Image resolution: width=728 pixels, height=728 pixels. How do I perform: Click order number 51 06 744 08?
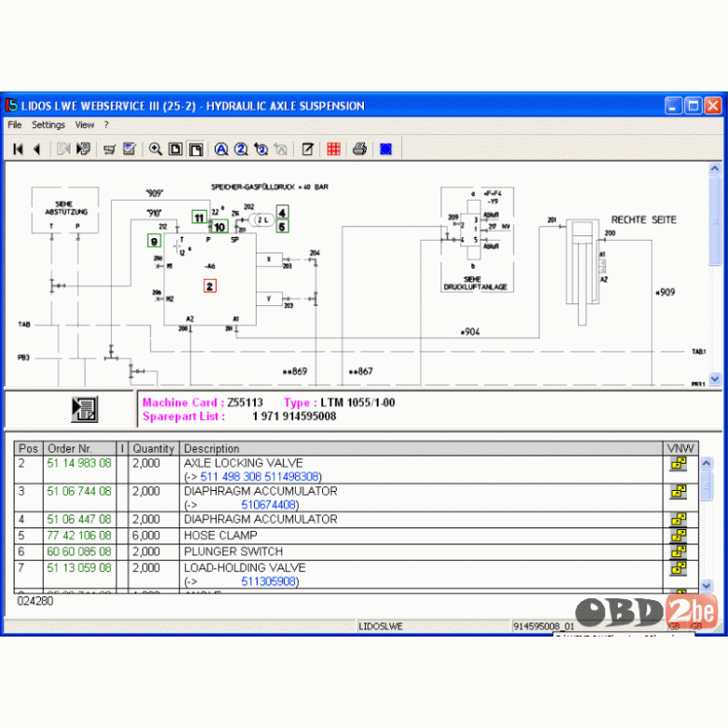pos(79,491)
